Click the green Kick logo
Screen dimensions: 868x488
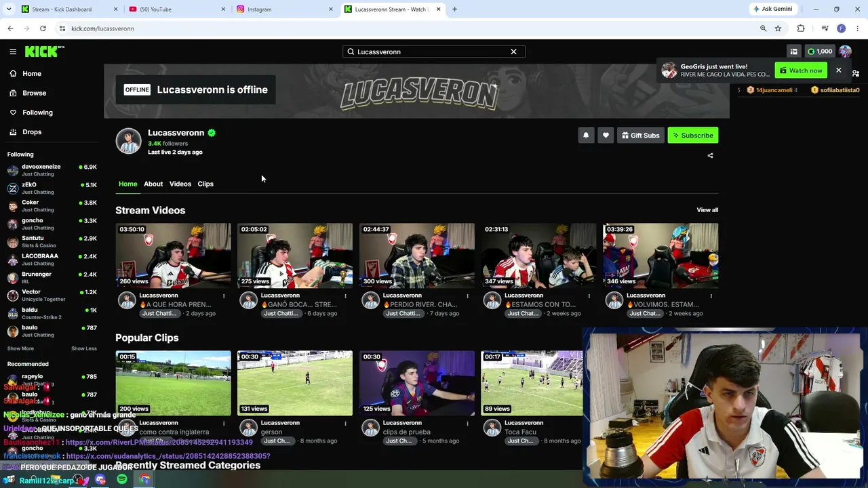(x=44, y=52)
